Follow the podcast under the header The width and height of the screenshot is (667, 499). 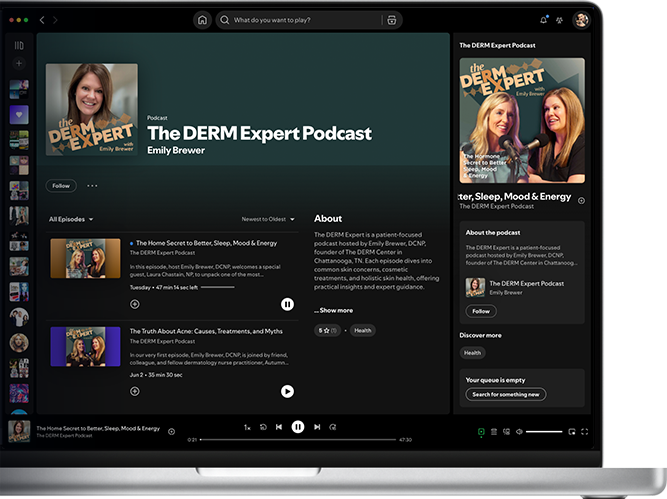click(x=61, y=186)
